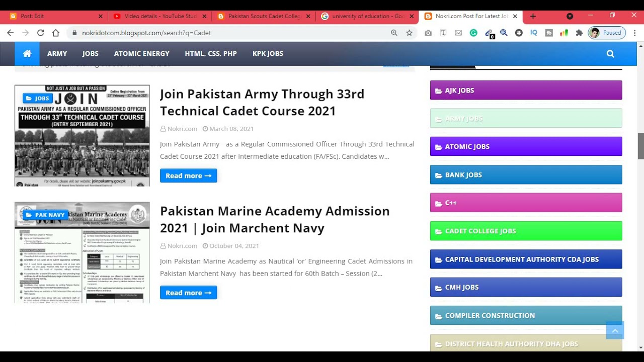Viewport: 644px width, 362px height.
Task: Click the Army cadet course thumbnail image
Action: [82, 136]
